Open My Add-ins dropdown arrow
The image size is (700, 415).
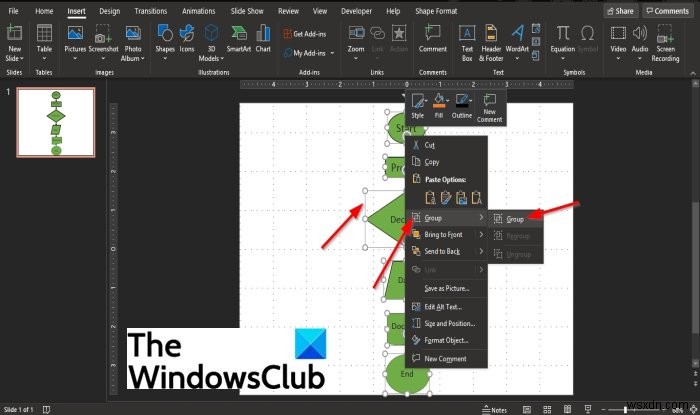[332, 53]
